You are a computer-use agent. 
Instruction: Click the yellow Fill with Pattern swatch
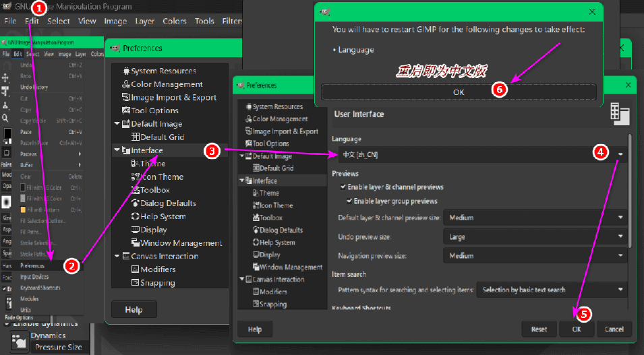pos(23,209)
